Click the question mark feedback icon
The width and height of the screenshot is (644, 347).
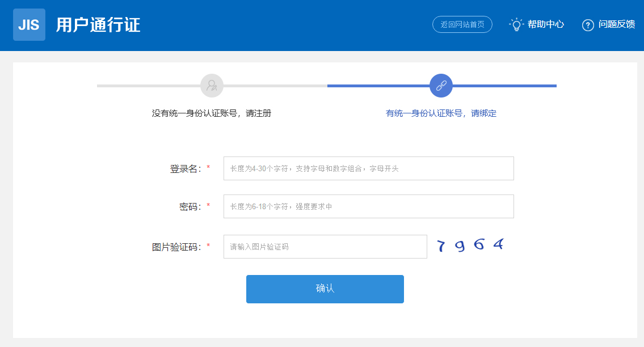coord(587,24)
